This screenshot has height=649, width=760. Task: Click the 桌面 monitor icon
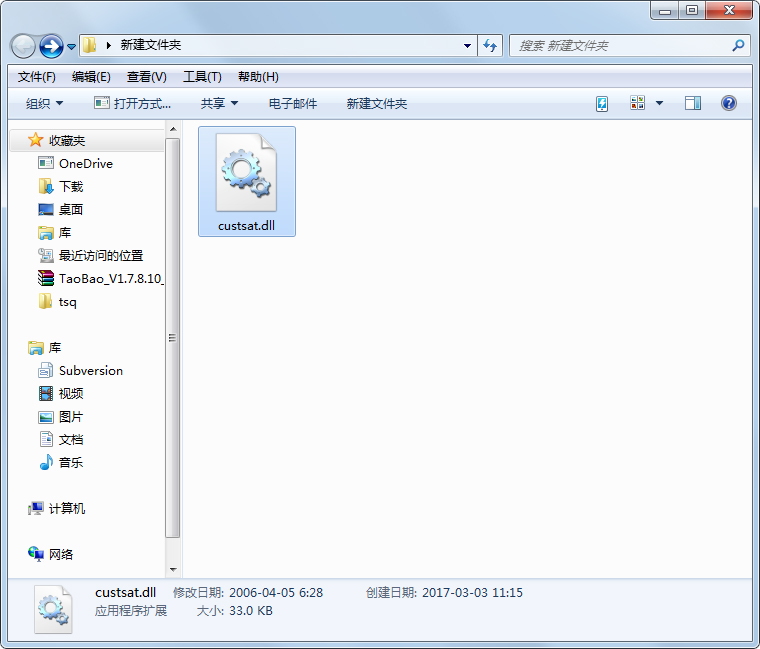click(x=46, y=209)
